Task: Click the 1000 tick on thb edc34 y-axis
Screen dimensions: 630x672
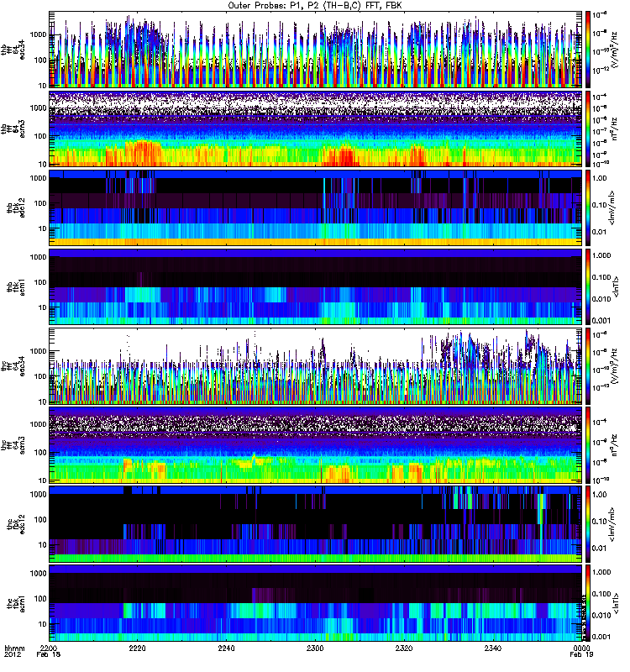Action: (38, 34)
